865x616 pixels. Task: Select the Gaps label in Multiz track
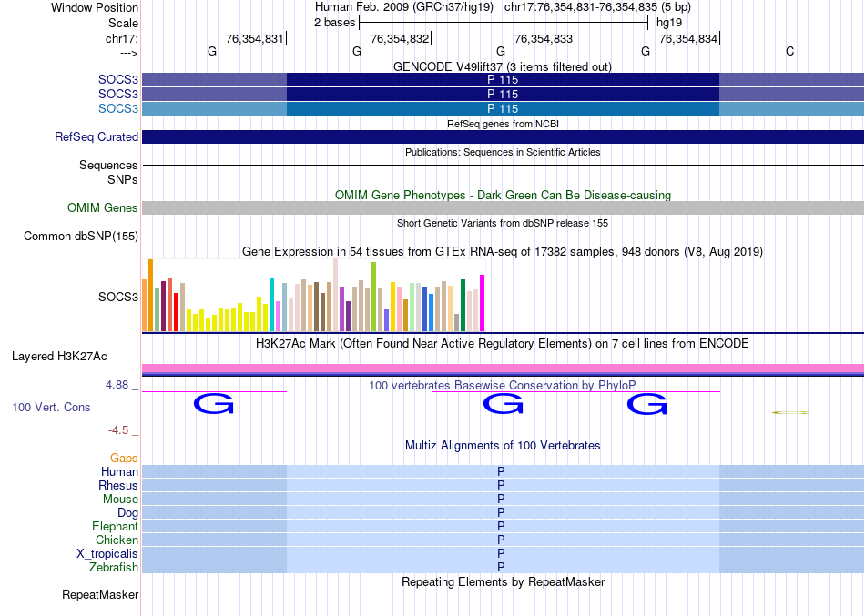pos(124,459)
